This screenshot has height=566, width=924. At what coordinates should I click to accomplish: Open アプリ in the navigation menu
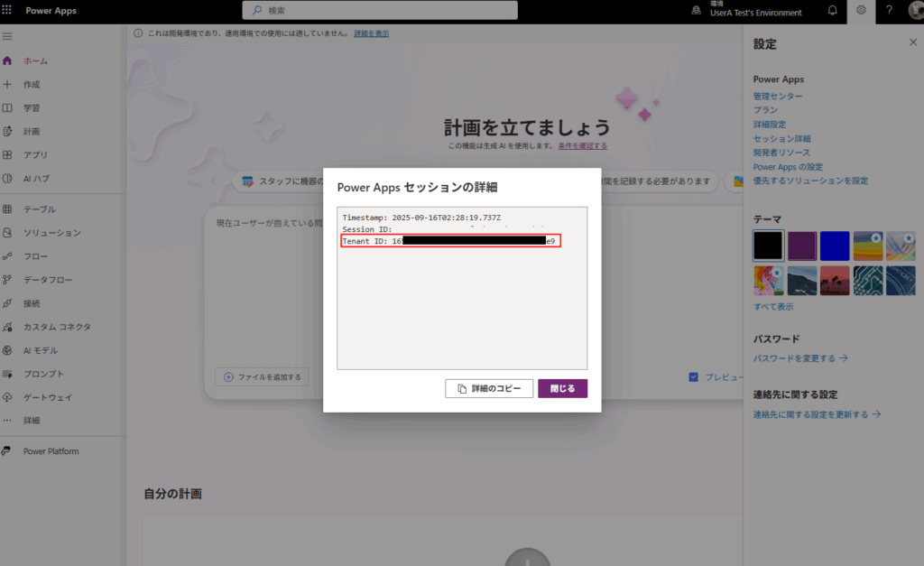tap(35, 155)
